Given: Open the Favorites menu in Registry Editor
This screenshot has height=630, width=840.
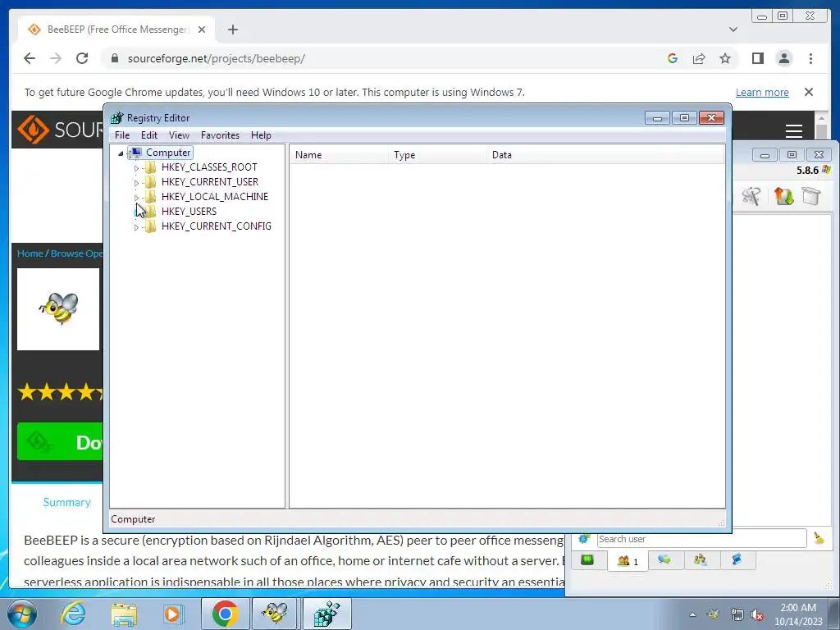Looking at the screenshot, I should (220, 135).
